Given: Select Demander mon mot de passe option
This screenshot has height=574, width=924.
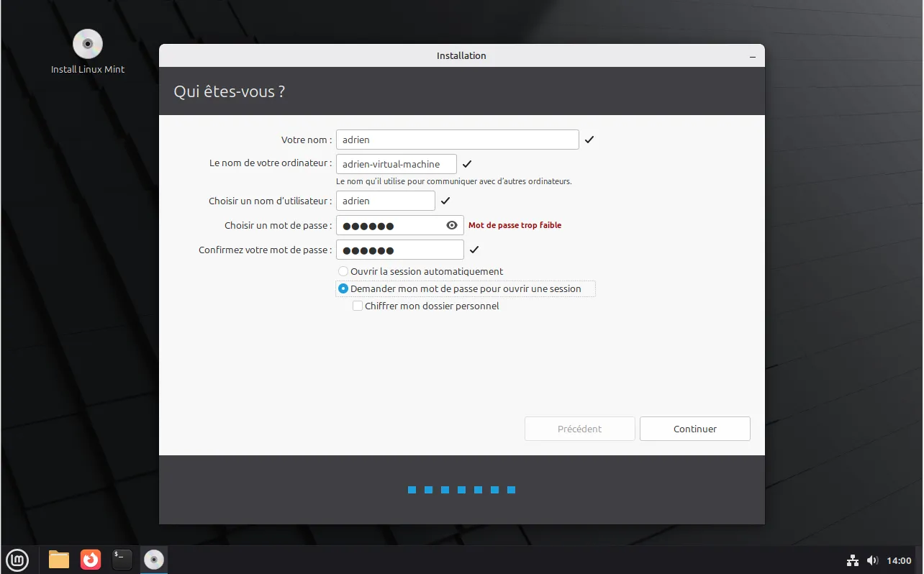Looking at the screenshot, I should (x=343, y=288).
